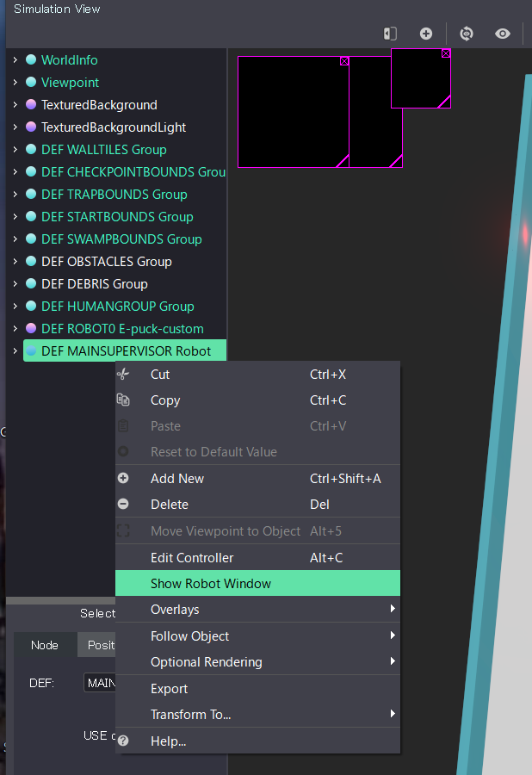Image resolution: width=532 pixels, height=775 pixels.
Task: Click the Help question mark icon
Action: (x=123, y=741)
